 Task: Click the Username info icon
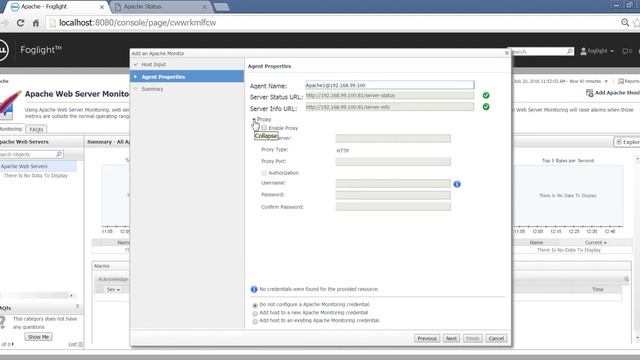point(457,184)
